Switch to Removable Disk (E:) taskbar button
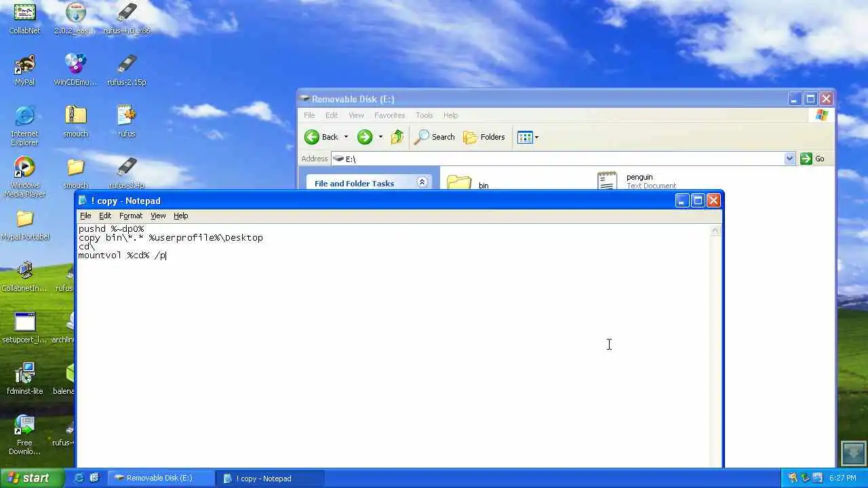 tap(161, 478)
